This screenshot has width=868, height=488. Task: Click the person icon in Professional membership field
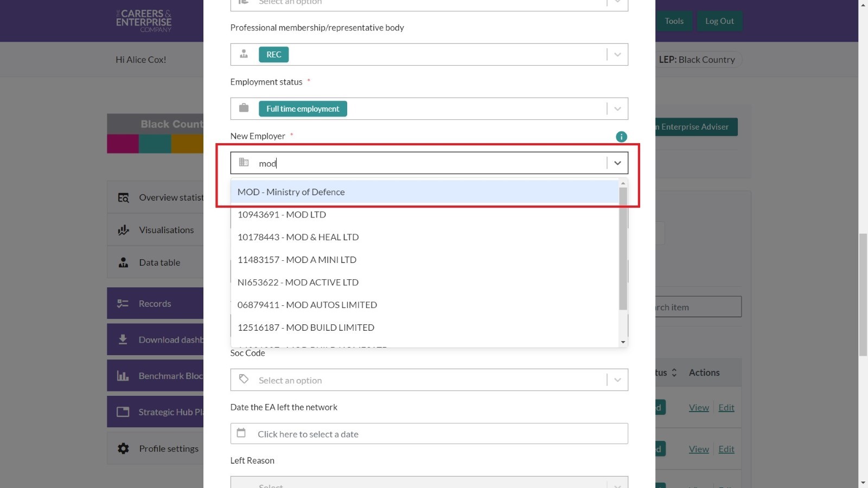(x=244, y=54)
